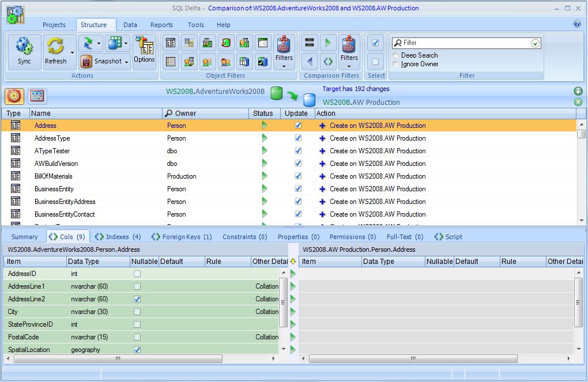This screenshot has width=588, height=382.
Task: Toggle the green angle-brackets comparison filter
Action: point(328,62)
